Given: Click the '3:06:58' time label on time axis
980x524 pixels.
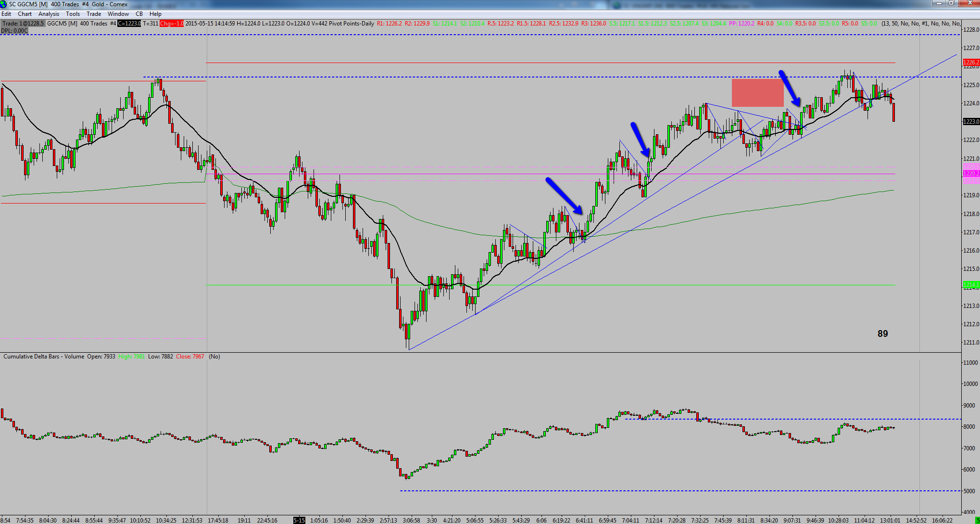Looking at the screenshot, I should (412, 520).
